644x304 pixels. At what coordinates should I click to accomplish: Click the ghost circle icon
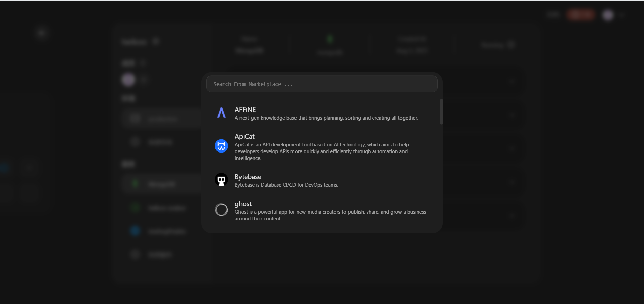[x=221, y=210]
